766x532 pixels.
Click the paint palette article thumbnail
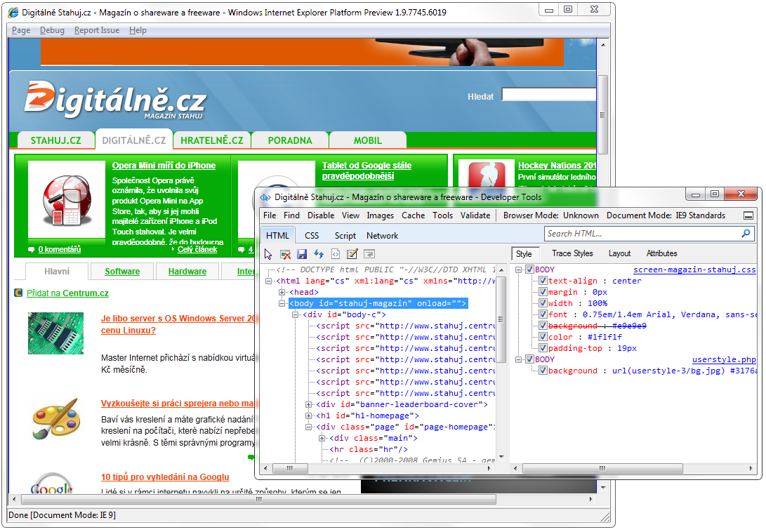[x=56, y=419]
